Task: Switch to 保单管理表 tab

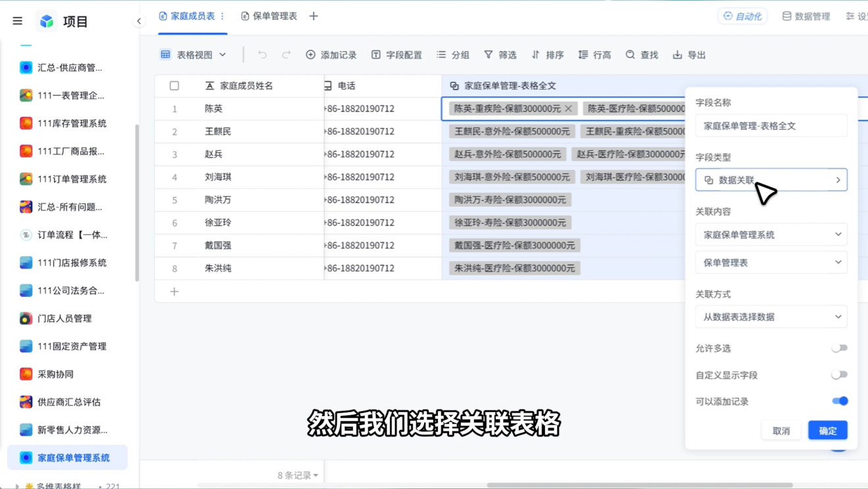Action: pos(269,16)
